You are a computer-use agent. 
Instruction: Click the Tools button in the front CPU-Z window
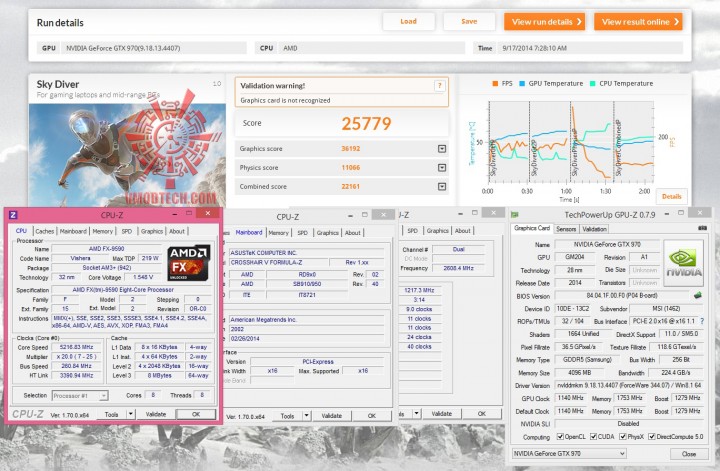(x=112, y=414)
